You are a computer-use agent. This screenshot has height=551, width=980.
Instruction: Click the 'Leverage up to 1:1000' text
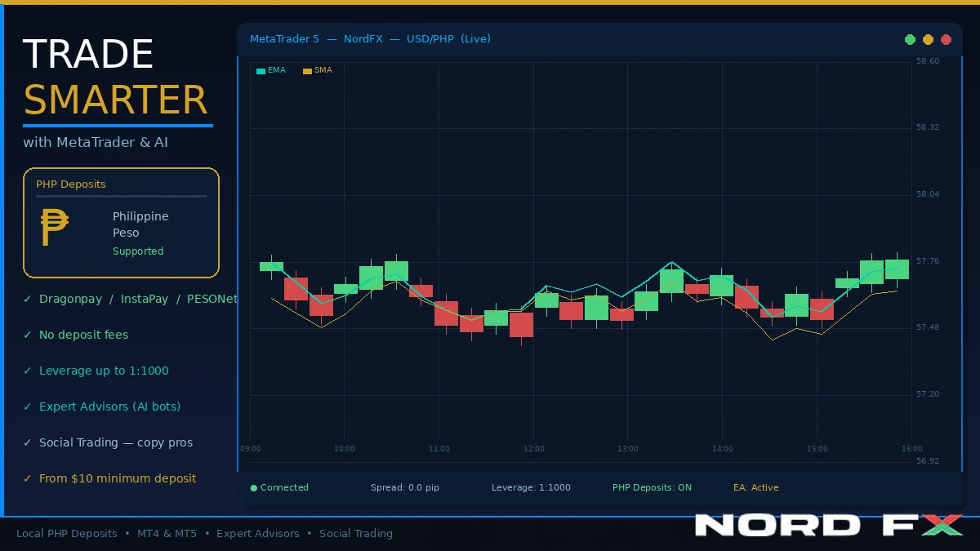pos(104,371)
